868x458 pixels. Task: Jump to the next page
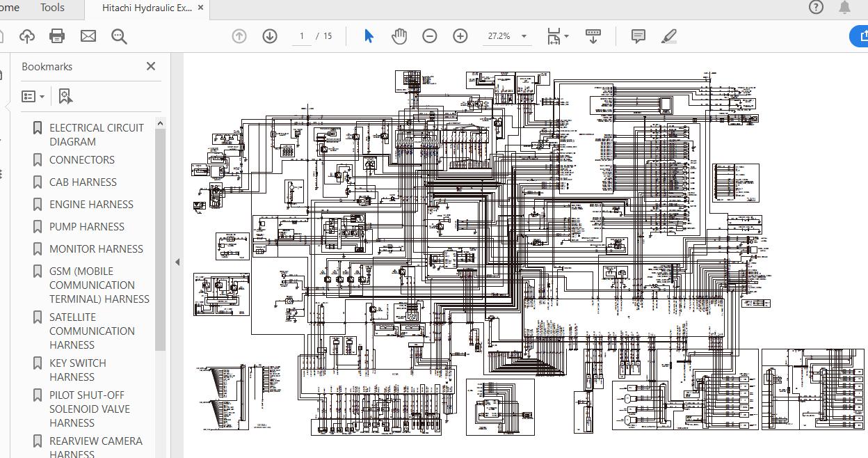[269, 35]
